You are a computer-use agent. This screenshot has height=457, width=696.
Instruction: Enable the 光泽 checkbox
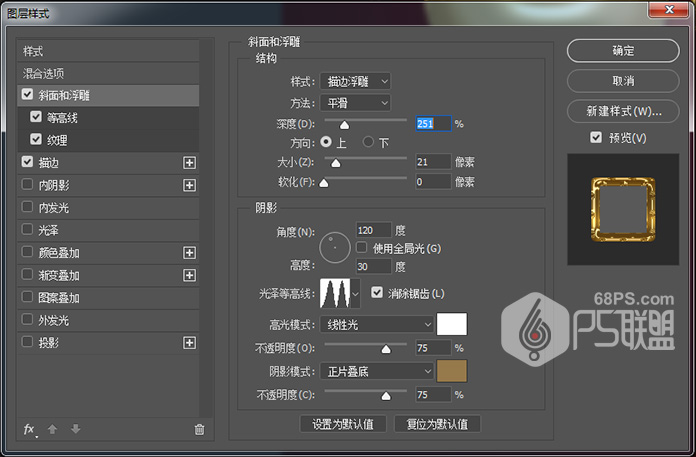27,229
